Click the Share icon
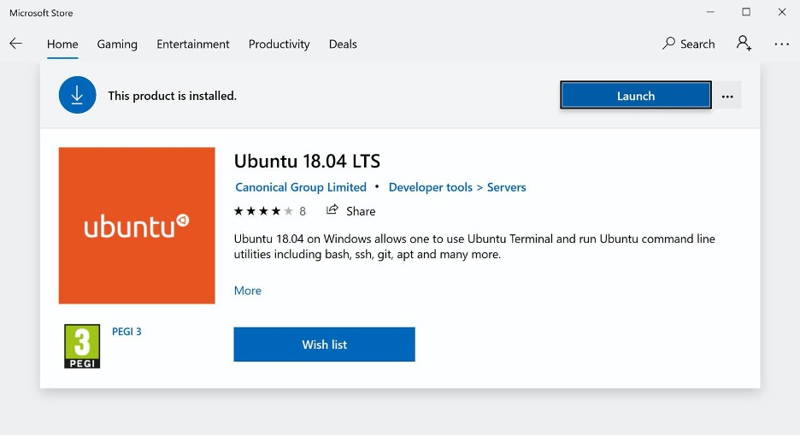This screenshot has width=800, height=436. point(332,211)
